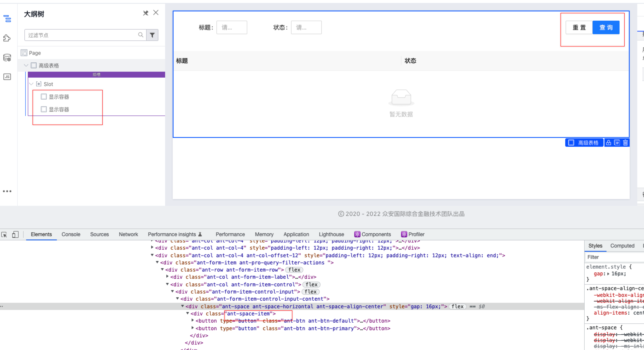Screen dimensions: 644x350
Task: Open the plugin panel via puzzle icon
Action: [x=7, y=38]
